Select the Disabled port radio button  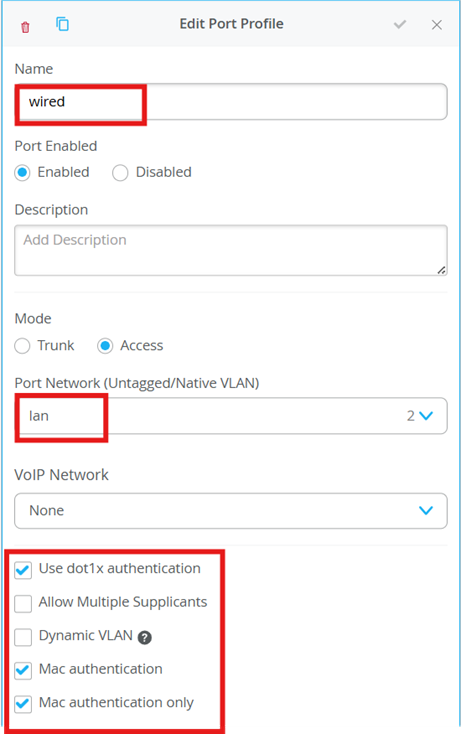[x=120, y=173]
